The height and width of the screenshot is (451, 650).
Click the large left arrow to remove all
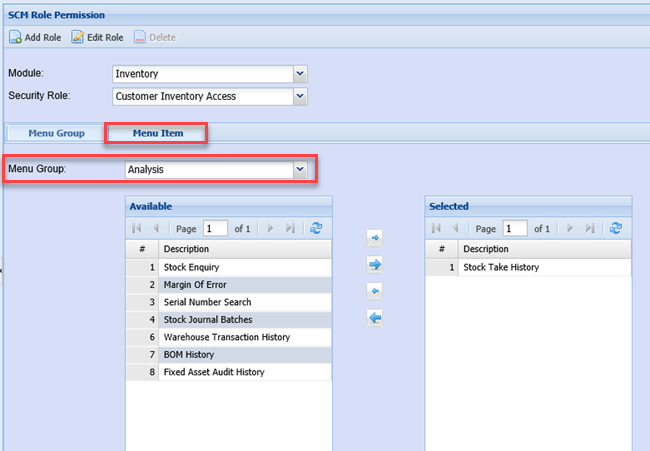(375, 318)
